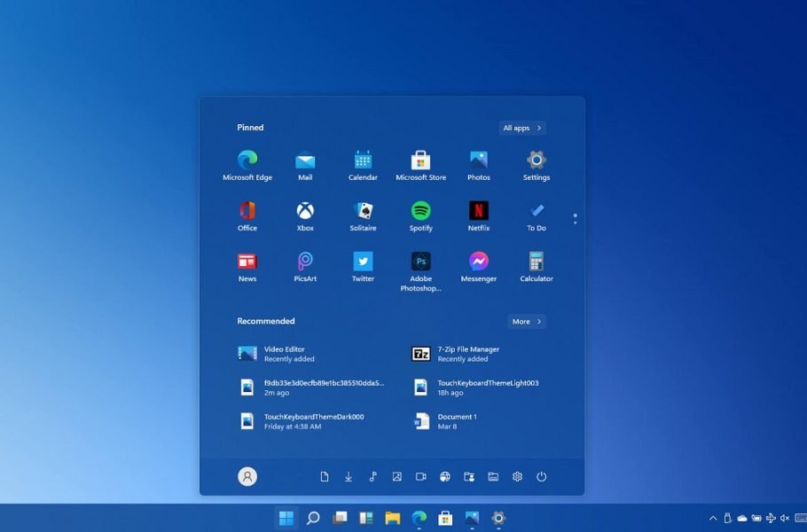
Task: Launch the Mail app
Action: (305, 165)
